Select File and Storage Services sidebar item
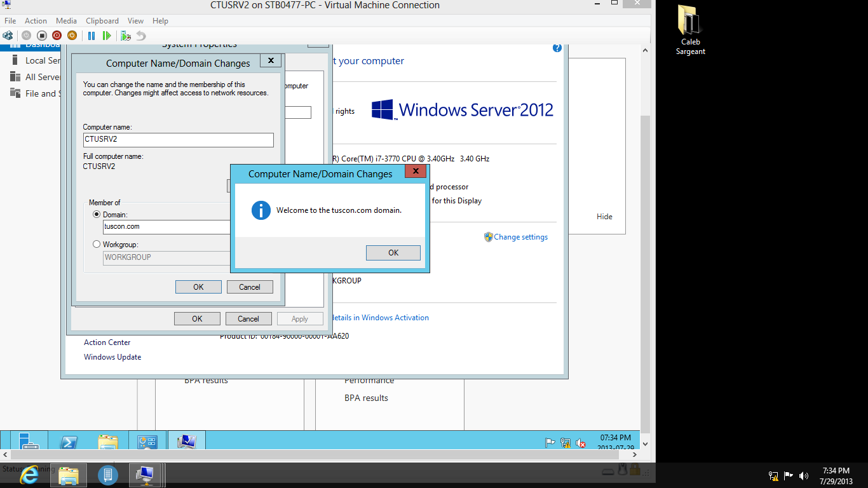This screenshot has height=488, width=868. 35,93
